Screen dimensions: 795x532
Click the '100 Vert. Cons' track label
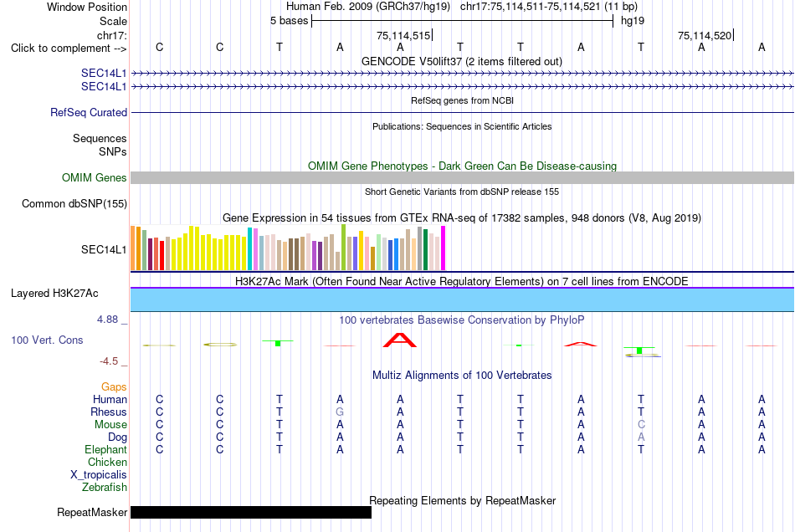47,340
